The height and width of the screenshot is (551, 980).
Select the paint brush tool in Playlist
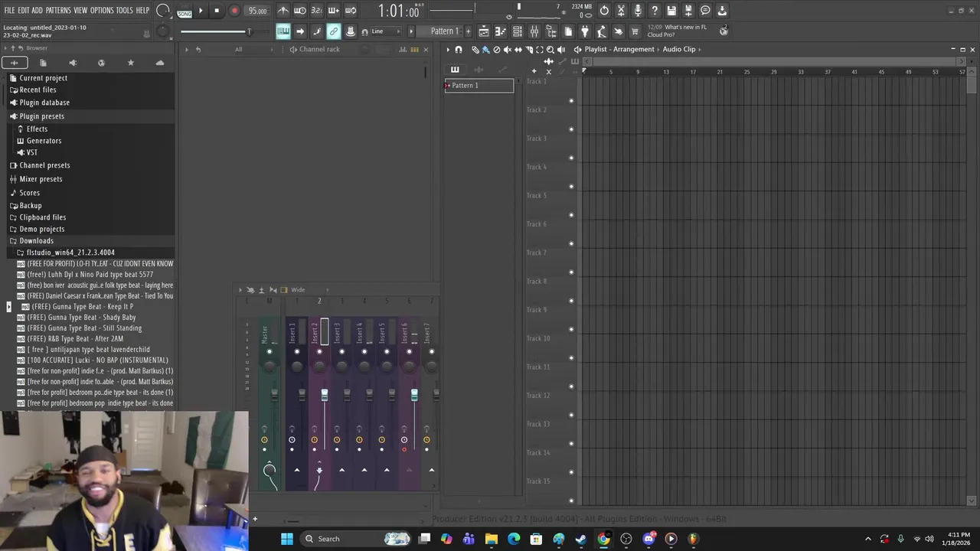pos(485,50)
